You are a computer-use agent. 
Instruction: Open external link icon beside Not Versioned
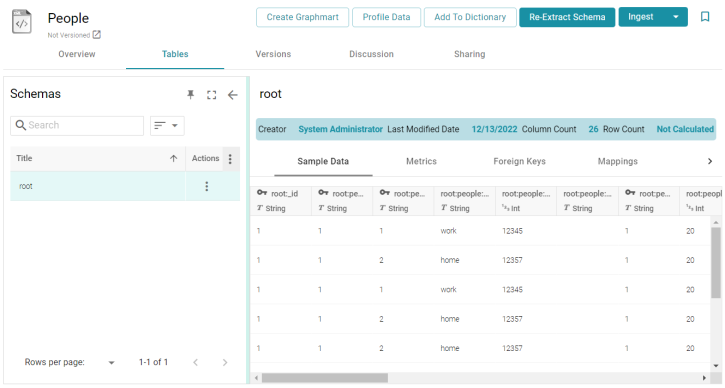coord(97,35)
